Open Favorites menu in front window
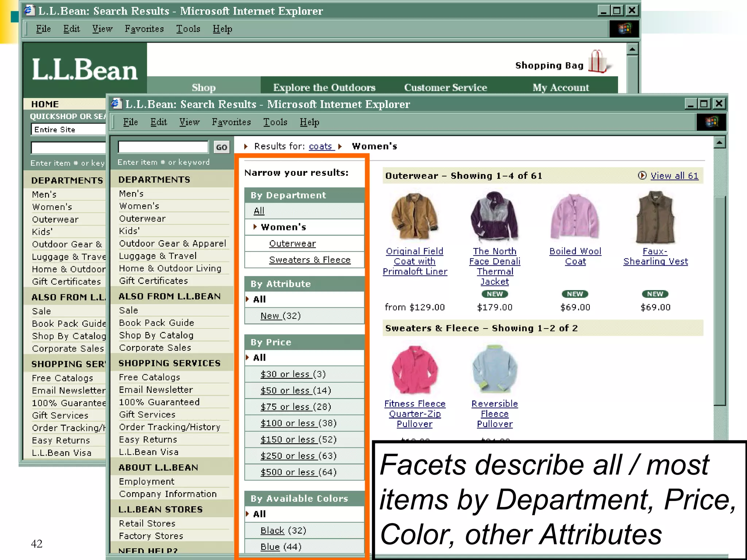Screen dimensions: 747x560 (x=231, y=122)
